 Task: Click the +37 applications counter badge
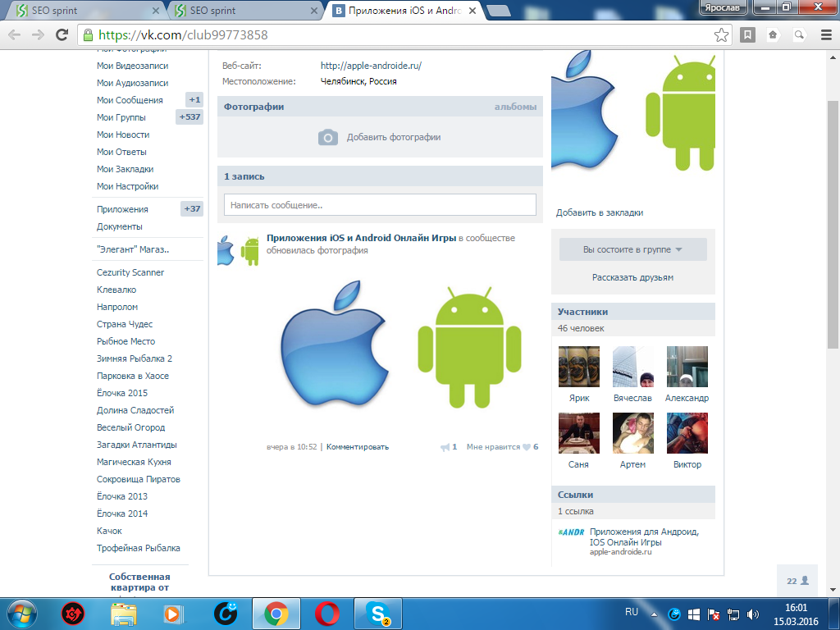pyautogui.click(x=192, y=209)
